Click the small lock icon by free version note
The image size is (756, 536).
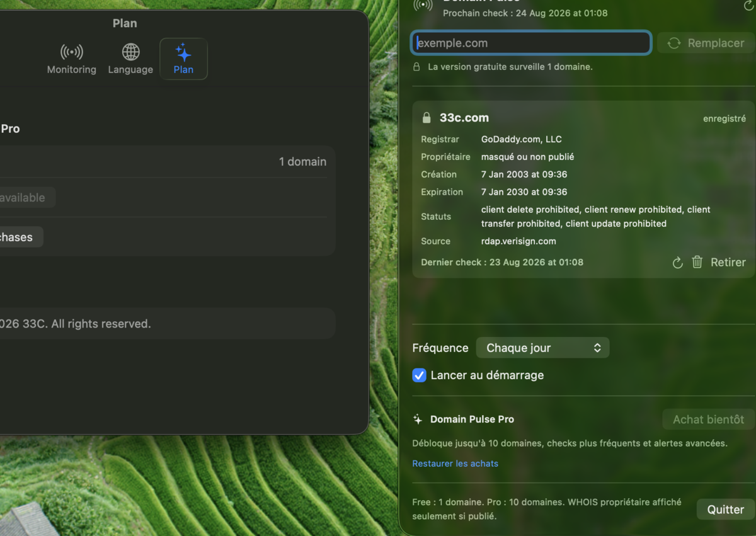tap(416, 67)
